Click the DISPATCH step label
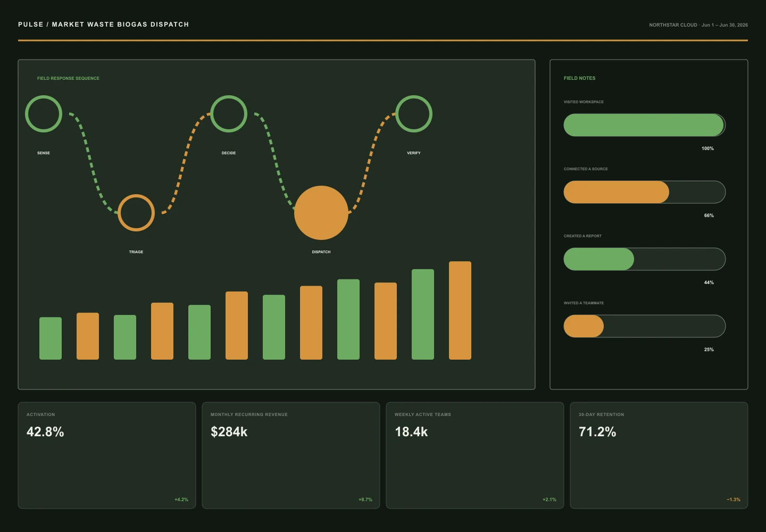This screenshot has width=766, height=532. click(321, 252)
